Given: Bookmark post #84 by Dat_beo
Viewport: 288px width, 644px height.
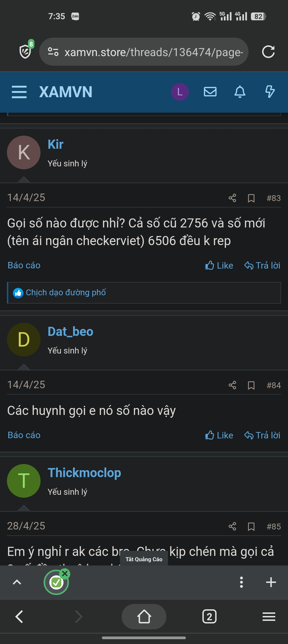Looking at the screenshot, I should 251,385.
